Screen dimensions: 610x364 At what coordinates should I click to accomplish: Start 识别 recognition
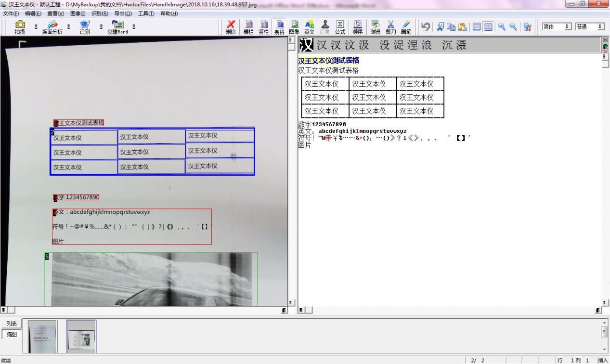tap(85, 27)
